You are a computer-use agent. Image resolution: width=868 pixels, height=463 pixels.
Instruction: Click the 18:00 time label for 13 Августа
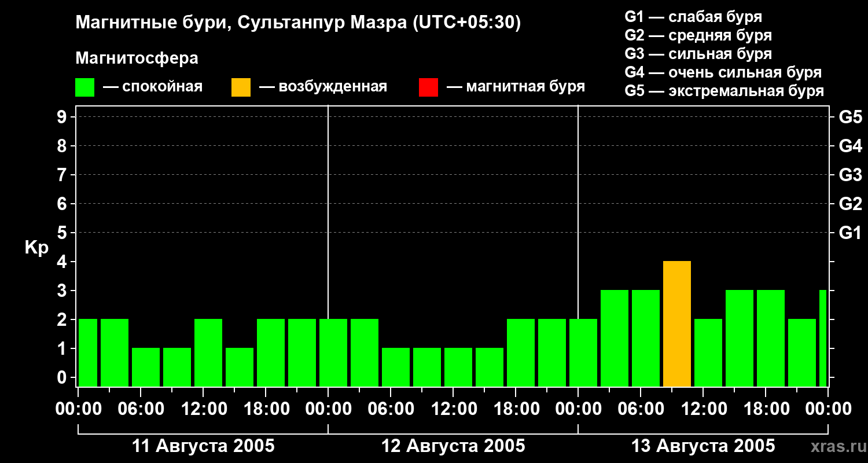click(x=766, y=409)
